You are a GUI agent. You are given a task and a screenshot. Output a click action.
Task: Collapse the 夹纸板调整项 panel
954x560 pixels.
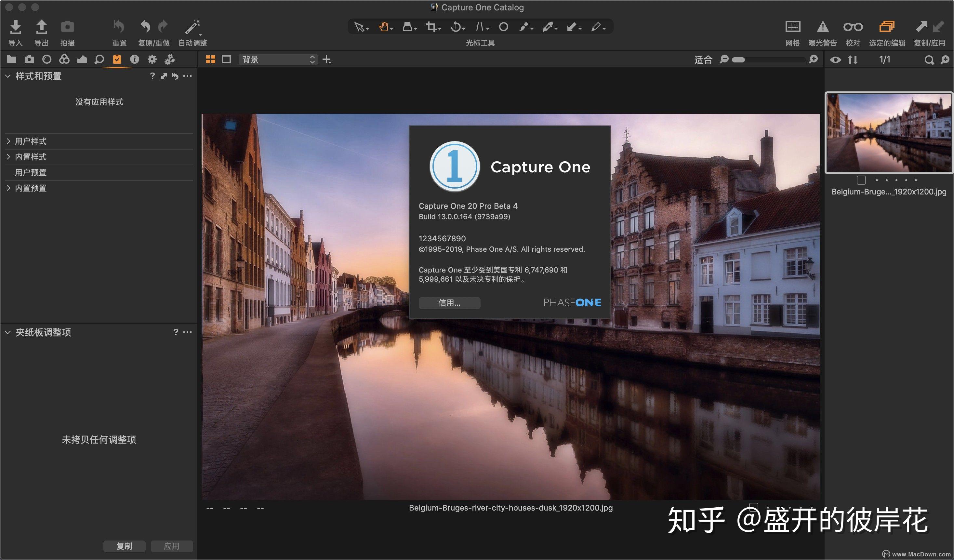(x=7, y=332)
